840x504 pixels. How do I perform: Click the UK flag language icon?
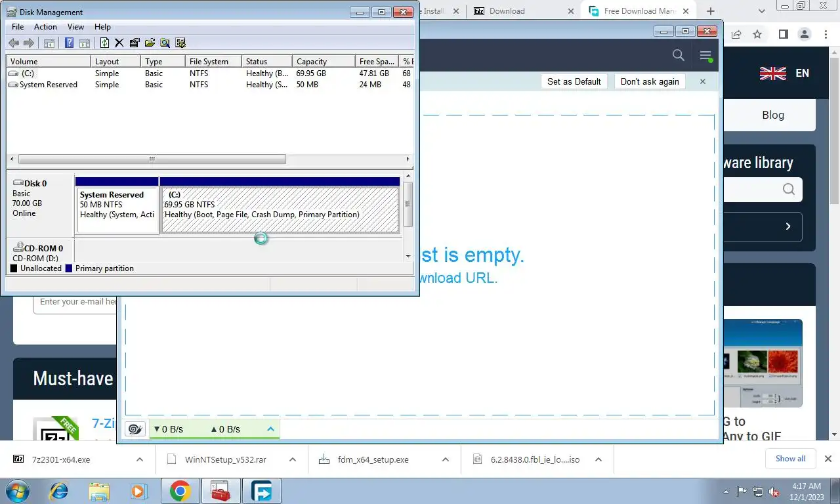[772, 73]
